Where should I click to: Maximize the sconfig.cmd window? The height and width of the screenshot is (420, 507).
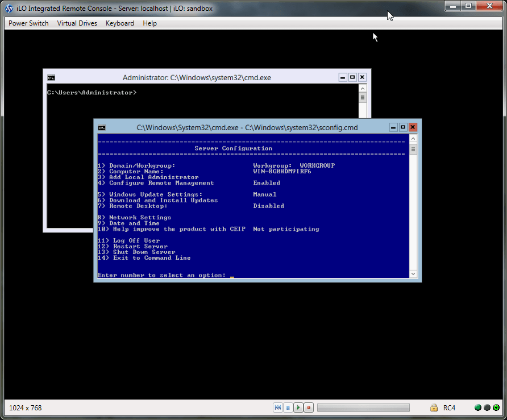coord(403,127)
